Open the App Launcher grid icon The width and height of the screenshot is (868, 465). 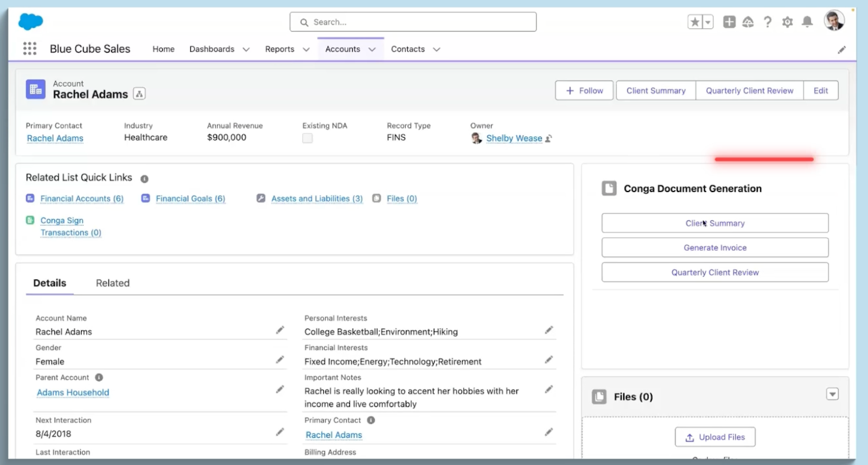(x=30, y=49)
